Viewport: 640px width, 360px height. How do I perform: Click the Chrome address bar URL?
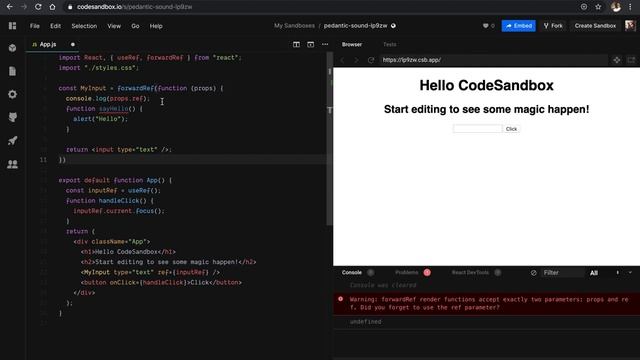point(134,7)
